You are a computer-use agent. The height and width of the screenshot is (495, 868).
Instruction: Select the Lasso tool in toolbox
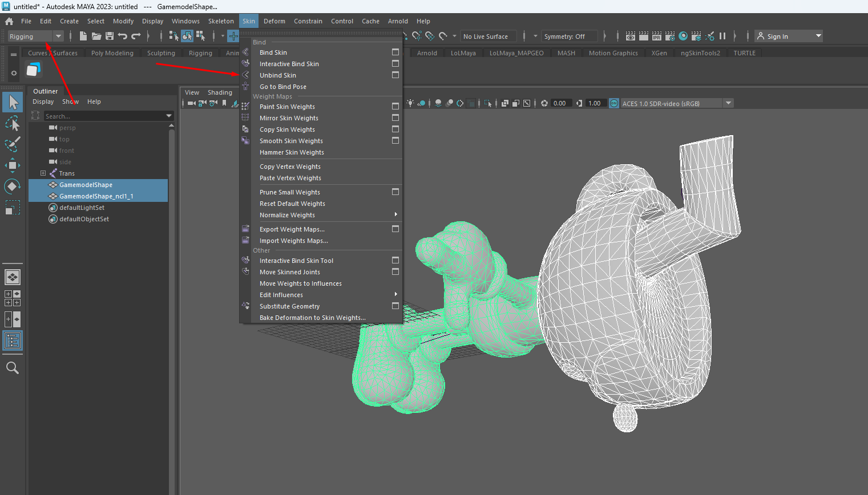click(13, 123)
